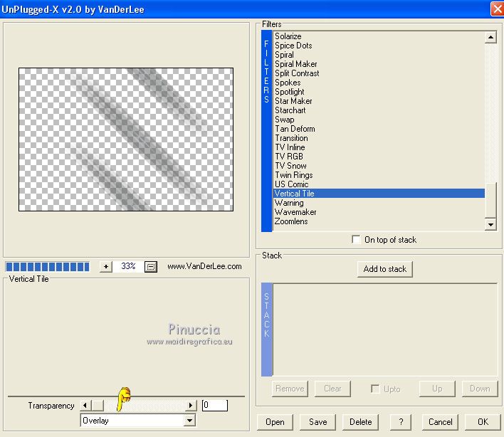
Task: Click the Delete button
Action: pos(361,422)
